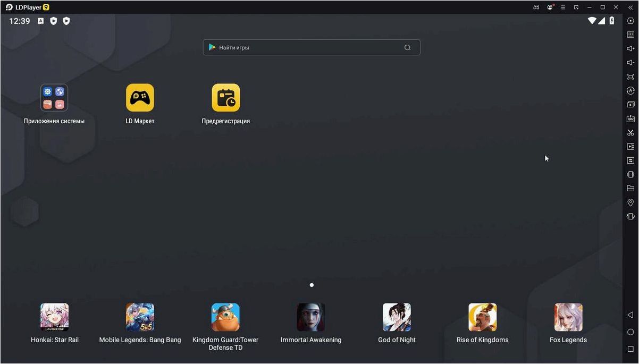Viewport: 639px width, 364px height.
Task: Open the virtual location pin icon
Action: coord(630,202)
